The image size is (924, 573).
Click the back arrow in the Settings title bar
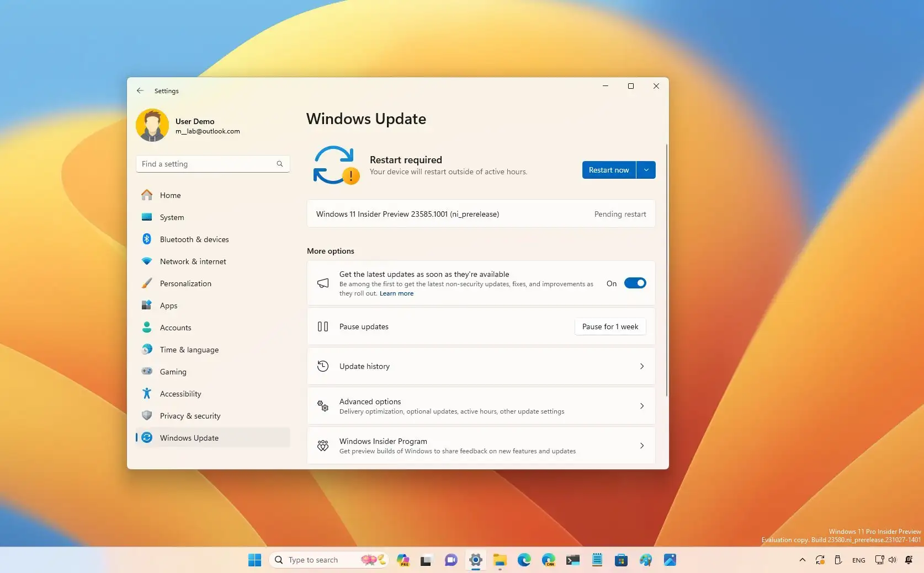pyautogui.click(x=140, y=90)
